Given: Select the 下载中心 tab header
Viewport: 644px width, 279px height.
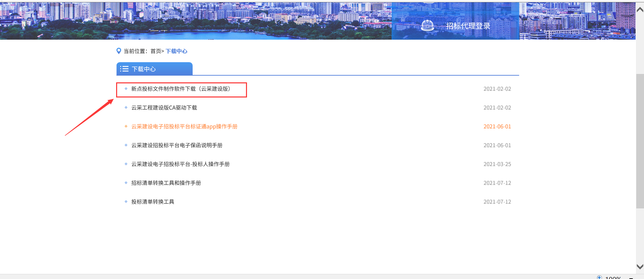Looking at the screenshot, I should pos(154,69).
